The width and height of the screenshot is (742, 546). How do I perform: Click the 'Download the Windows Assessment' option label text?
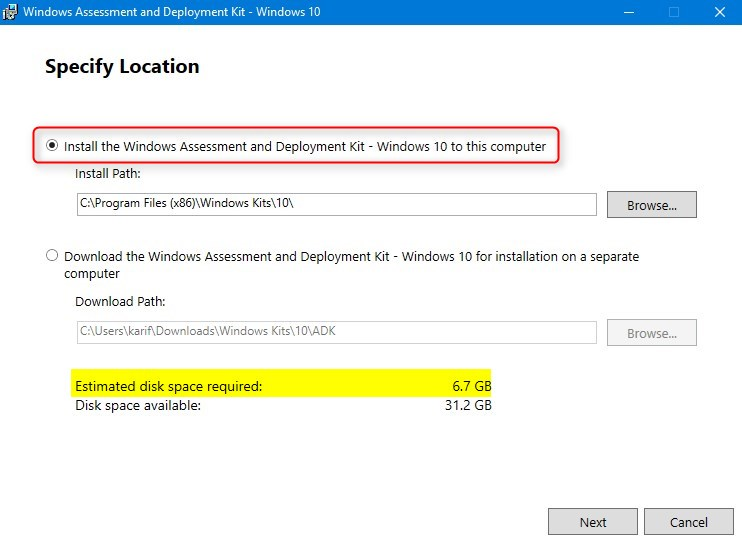[350, 257]
